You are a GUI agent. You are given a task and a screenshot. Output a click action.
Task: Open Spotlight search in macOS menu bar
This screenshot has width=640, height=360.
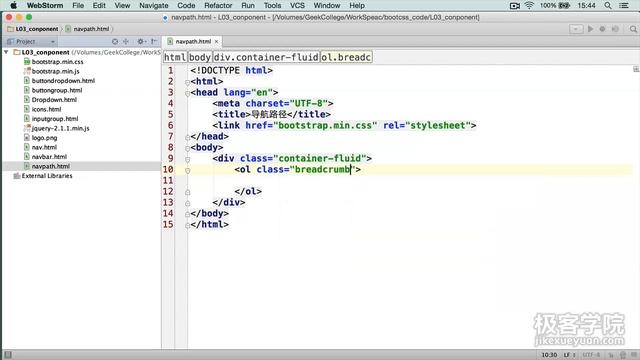pos(608,6)
